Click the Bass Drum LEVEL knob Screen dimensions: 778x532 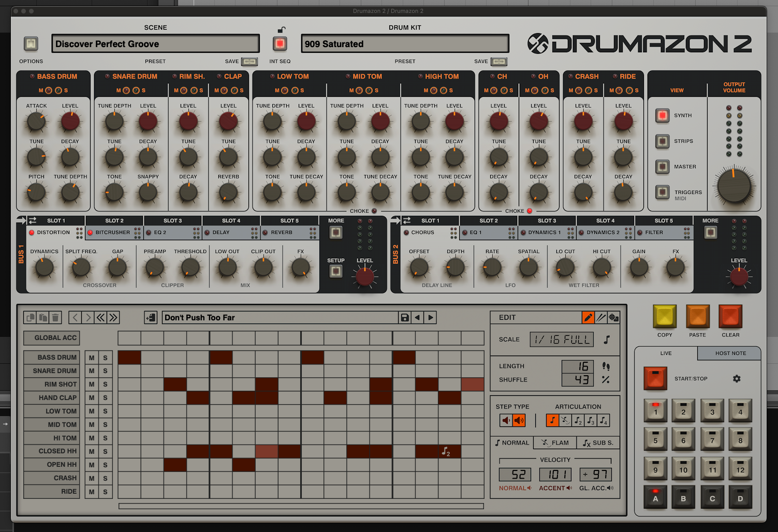click(x=70, y=122)
